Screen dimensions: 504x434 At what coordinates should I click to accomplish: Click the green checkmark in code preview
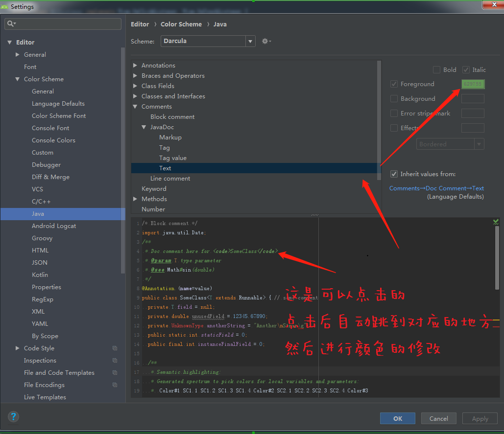click(x=496, y=222)
